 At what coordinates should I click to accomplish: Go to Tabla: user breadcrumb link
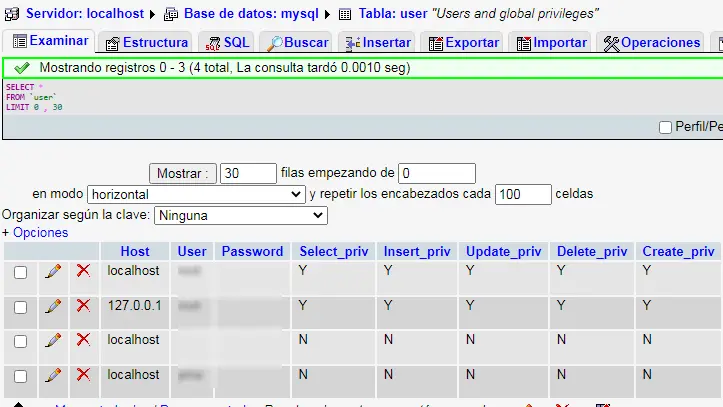pyautogui.click(x=393, y=14)
